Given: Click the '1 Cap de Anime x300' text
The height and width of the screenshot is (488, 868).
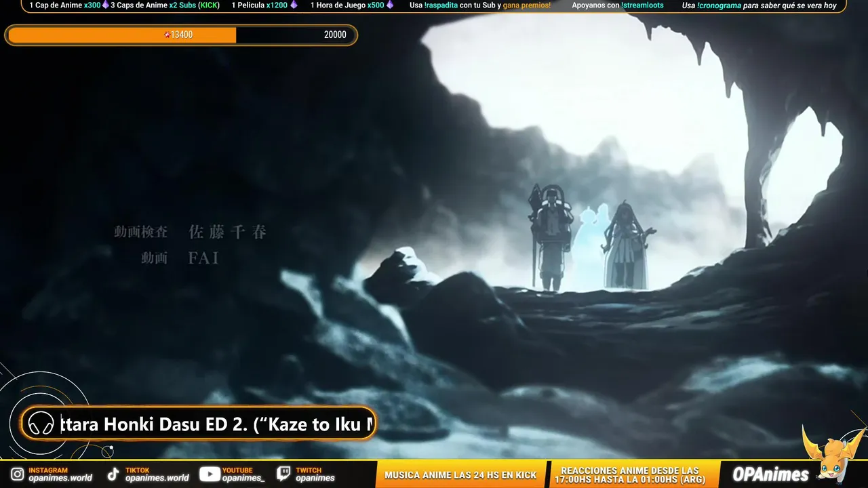Looking at the screenshot, I should click(x=65, y=5).
